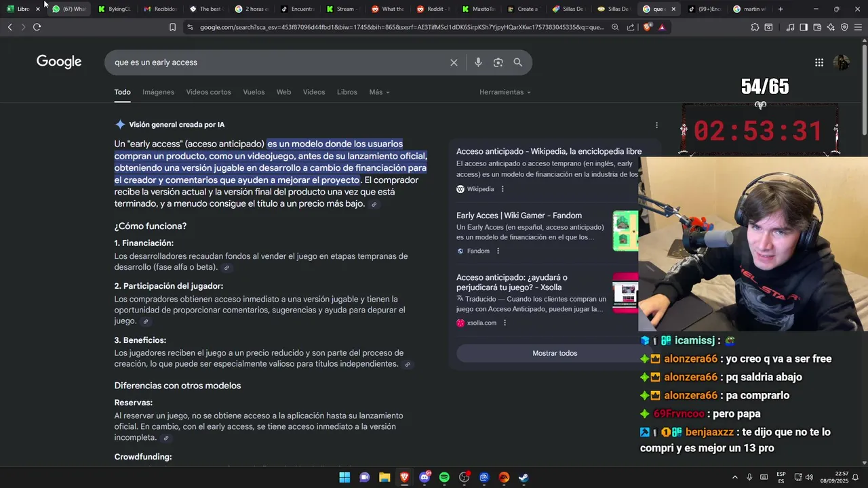Focus the Google search input field
Viewport: 868px width, 488px height.
point(278,62)
